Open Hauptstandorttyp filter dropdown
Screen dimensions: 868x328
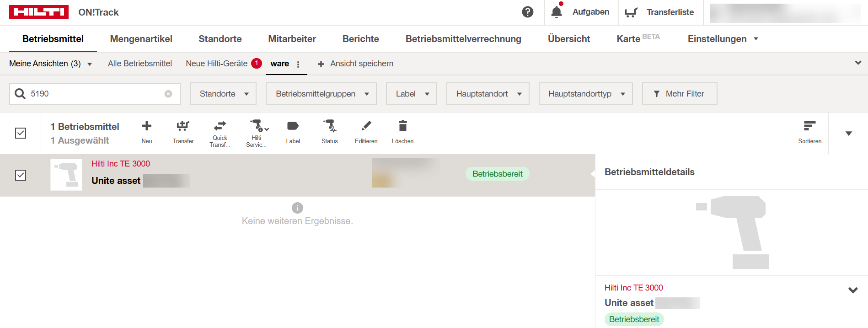tap(586, 94)
